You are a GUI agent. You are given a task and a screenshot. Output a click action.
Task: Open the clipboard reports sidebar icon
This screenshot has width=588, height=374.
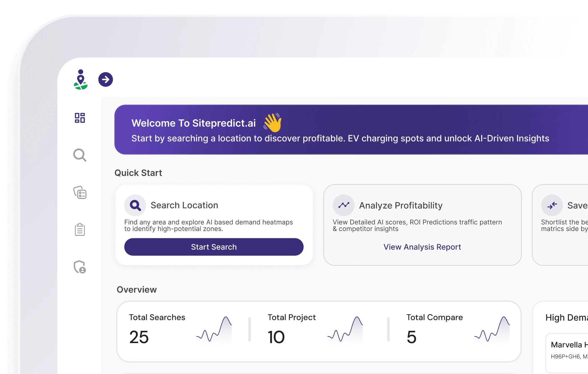tap(80, 230)
